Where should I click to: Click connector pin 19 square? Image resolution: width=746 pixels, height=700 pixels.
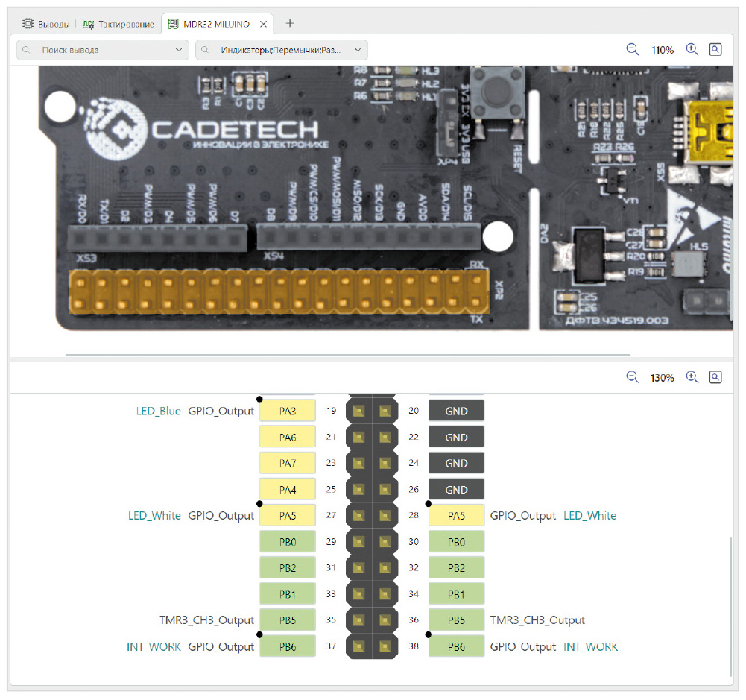tap(358, 411)
